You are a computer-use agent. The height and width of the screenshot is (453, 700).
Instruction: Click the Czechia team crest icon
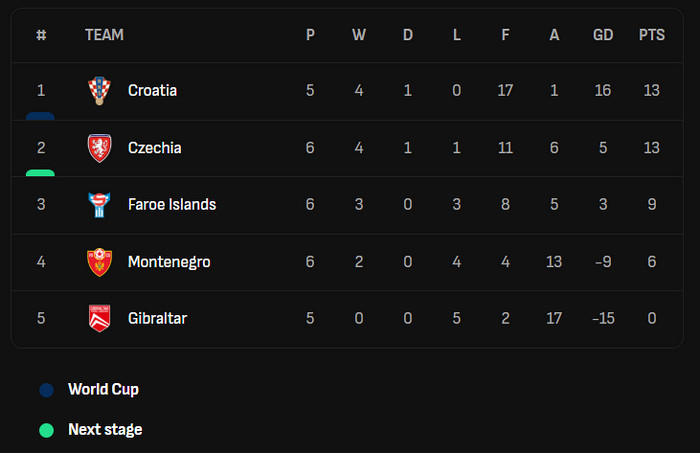(97, 148)
